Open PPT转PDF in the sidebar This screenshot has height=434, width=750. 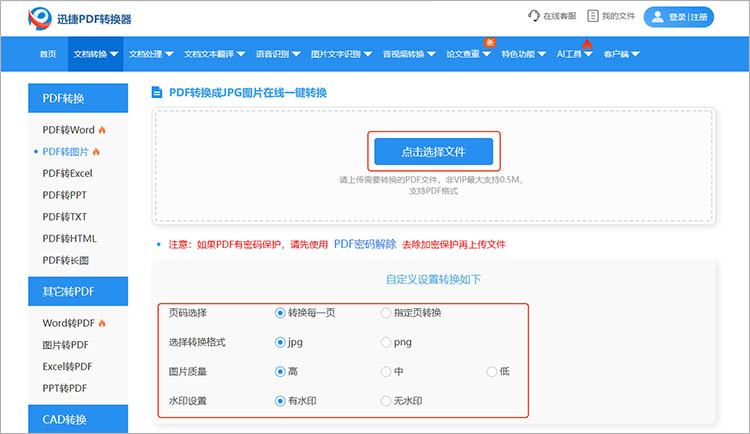(65, 388)
